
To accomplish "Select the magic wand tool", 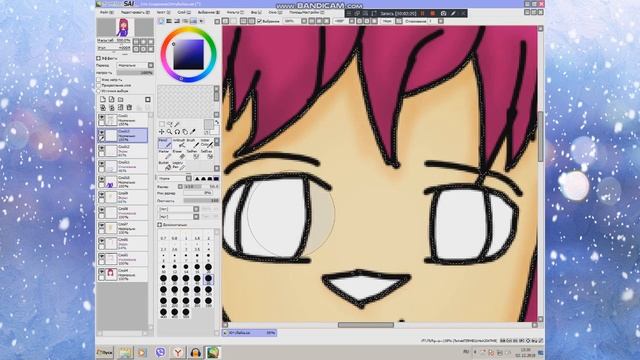I will pyautogui.click(x=177, y=124).
